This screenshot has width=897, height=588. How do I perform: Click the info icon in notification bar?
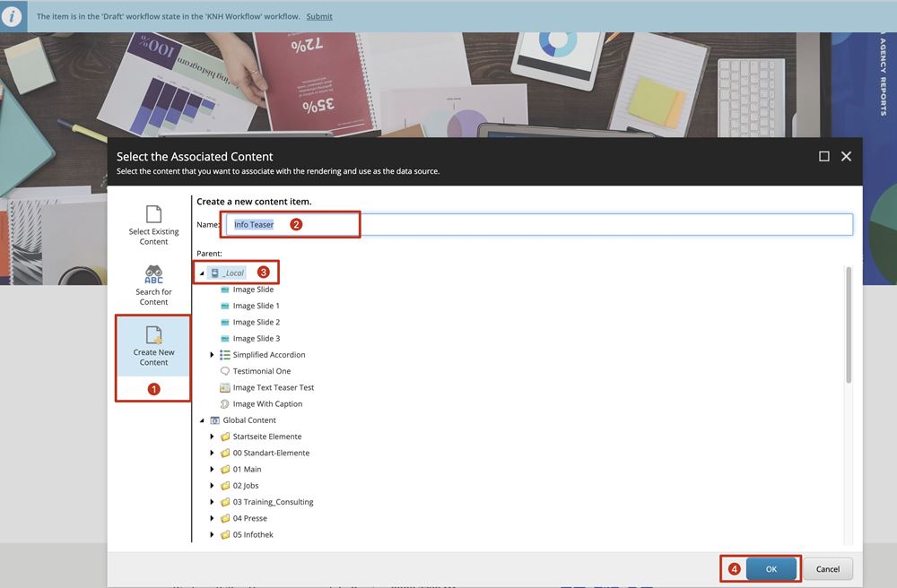(x=13, y=16)
